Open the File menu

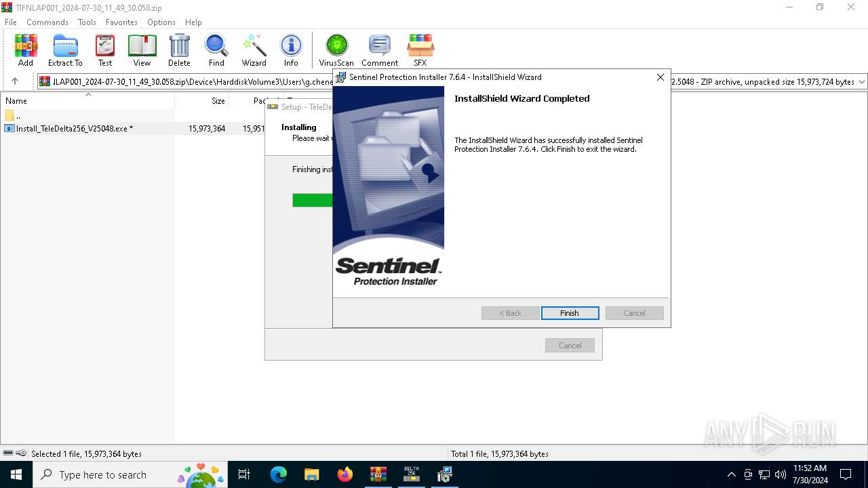click(11, 22)
